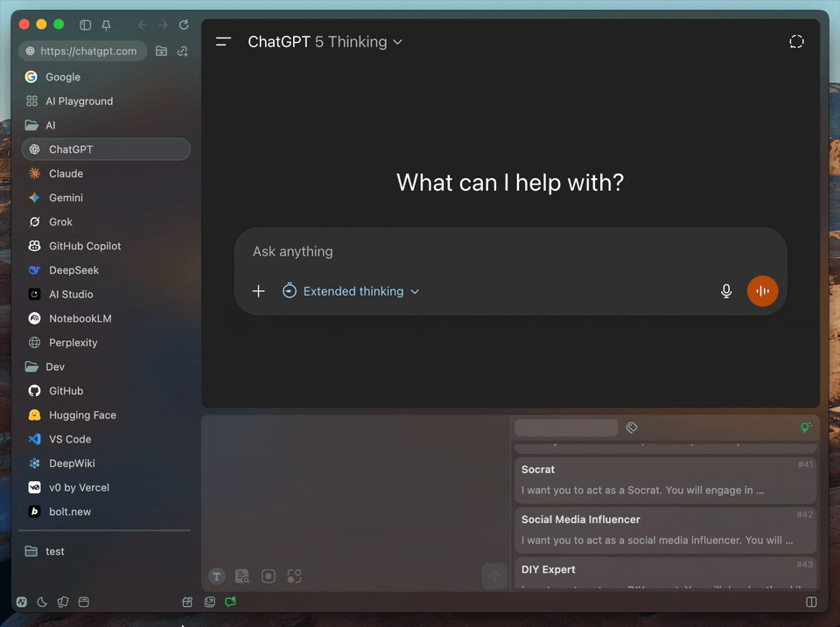The image size is (840, 627).
Task: Open GitHub Copilot from the sidebar
Action: pyautogui.click(x=106, y=246)
